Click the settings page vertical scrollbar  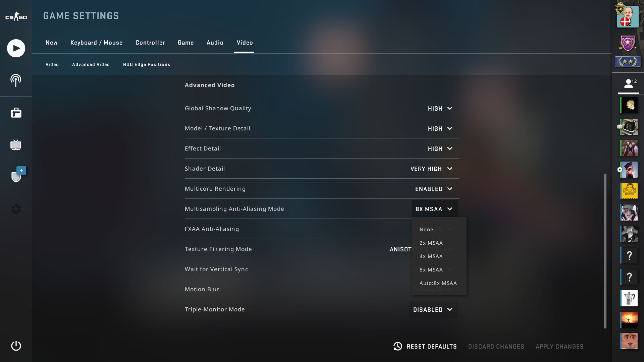605,251
